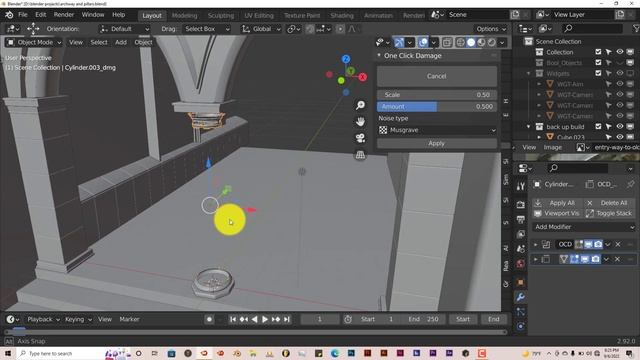
Task: Adjust the Scale value field
Action: pos(437,95)
